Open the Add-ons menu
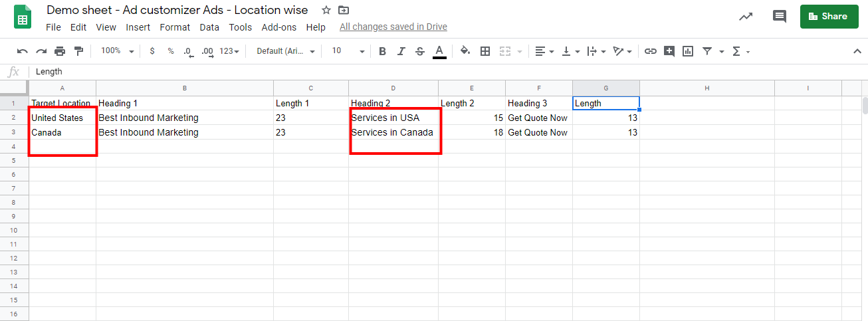Image resolution: width=868 pixels, height=321 pixels. [x=279, y=27]
